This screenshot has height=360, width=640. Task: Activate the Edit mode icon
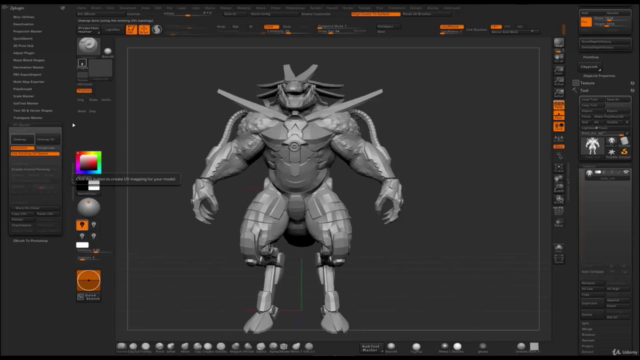point(131,29)
